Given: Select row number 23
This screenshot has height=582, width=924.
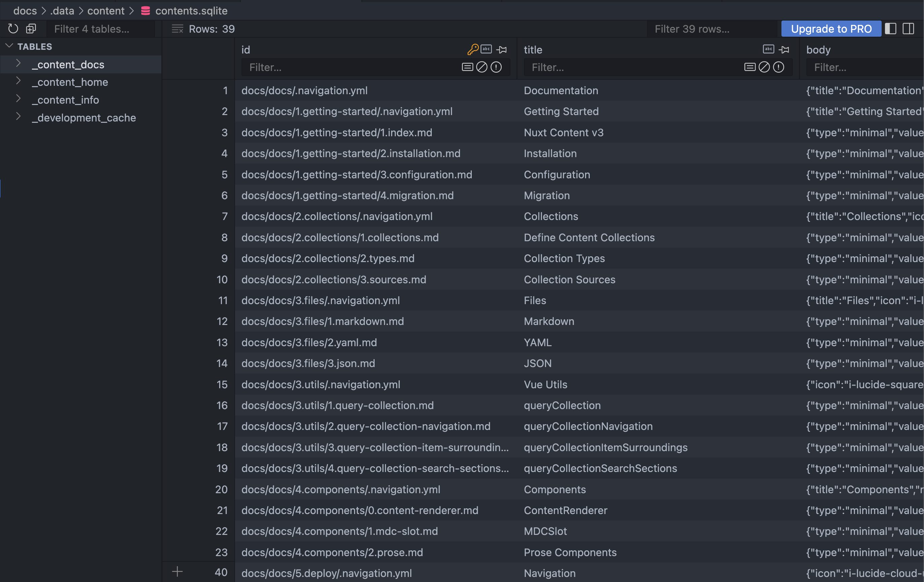Looking at the screenshot, I should (221, 552).
